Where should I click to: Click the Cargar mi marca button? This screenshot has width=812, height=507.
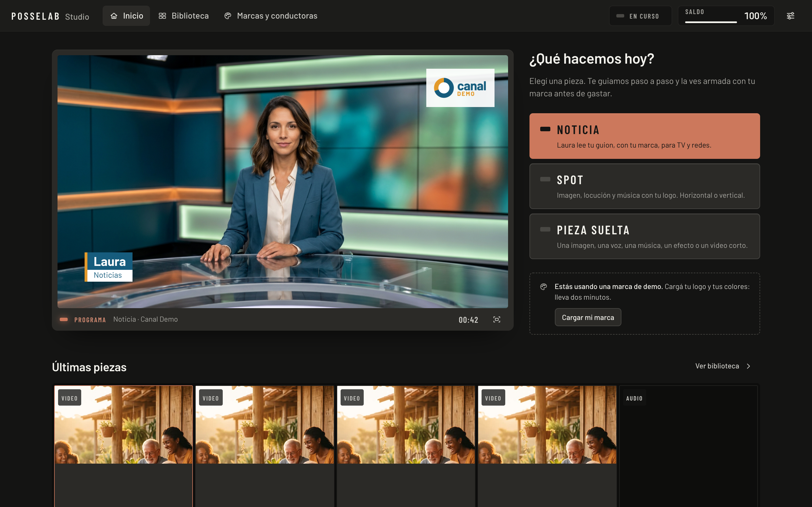[588, 317]
